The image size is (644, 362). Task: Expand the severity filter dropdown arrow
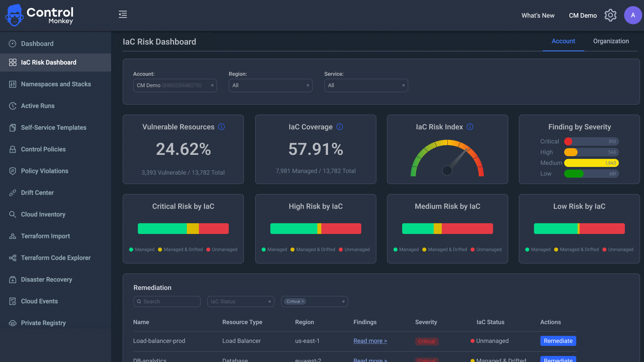[x=343, y=302]
